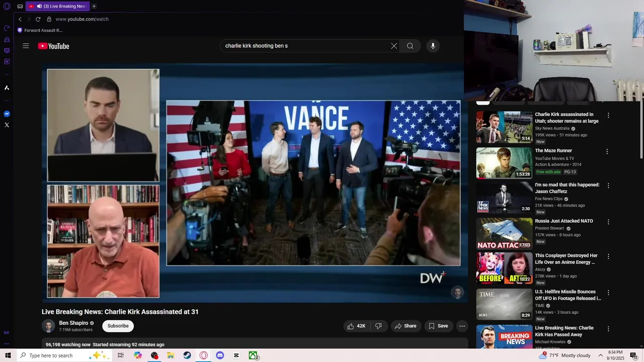Expand hidden system tray icons
The height and width of the screenshot is (362, 644).
(x=601, y=355)
